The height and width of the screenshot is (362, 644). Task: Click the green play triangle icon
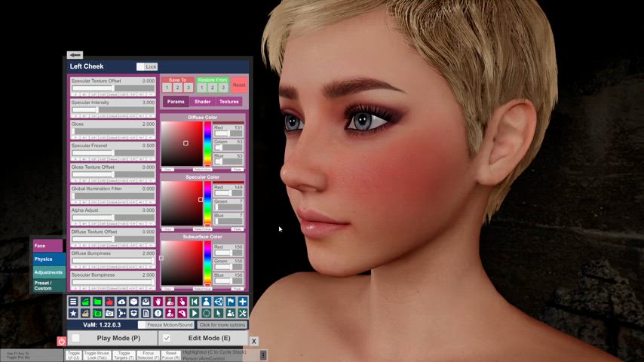point(194,313)
